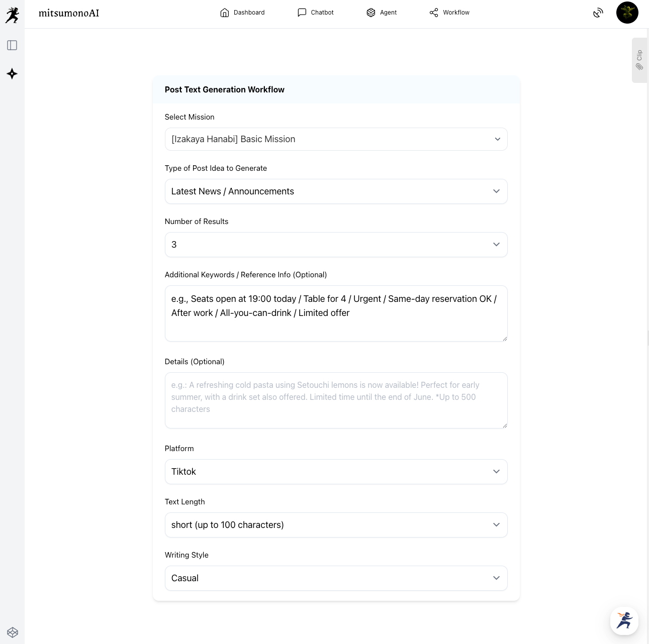Open the Chatbot tab
The height and width of the screenshot is (644, 649).
pyautogui.click(x=316, y=13)
